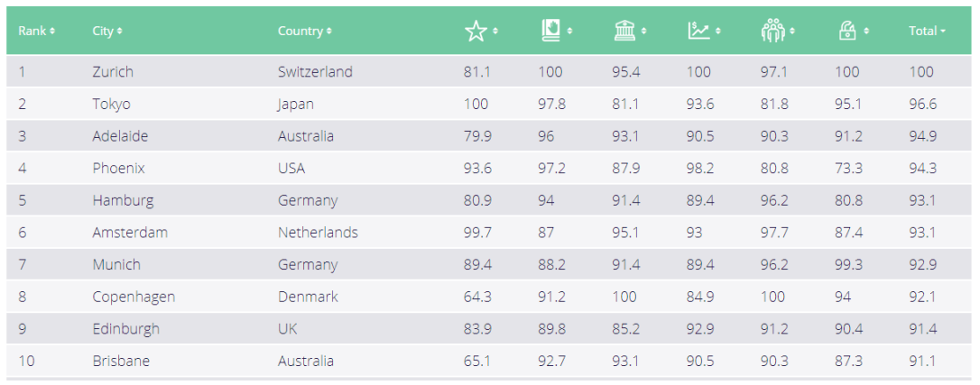Click the bank building icon header
This screenshot has height=385, width=980.
(624, 31)
